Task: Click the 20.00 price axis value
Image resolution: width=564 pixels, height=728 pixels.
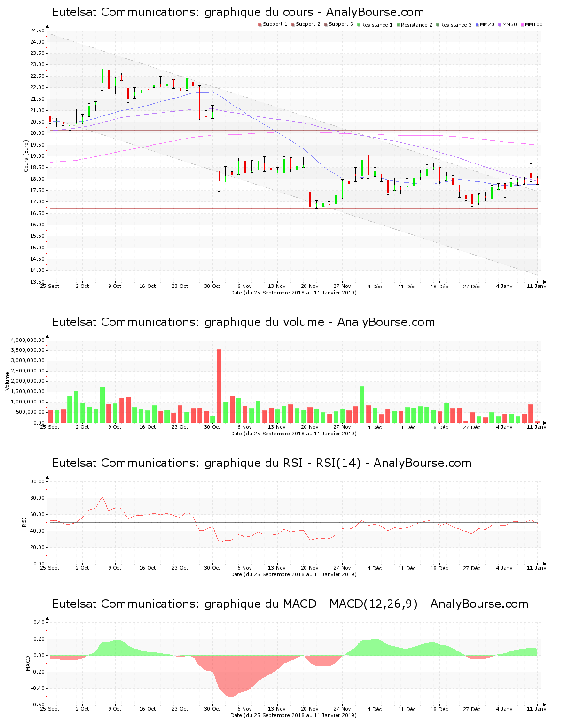Action: (37, 133)
